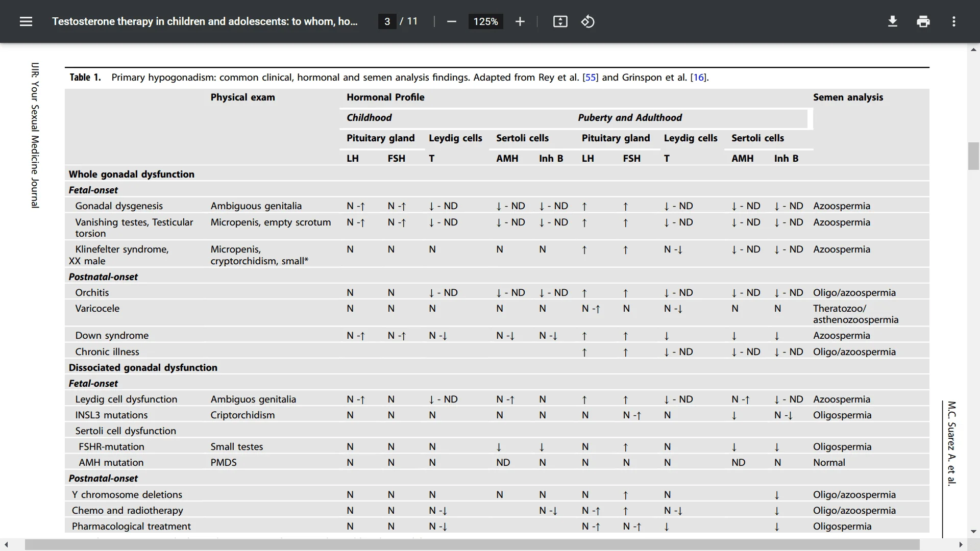
Task: Click the document title text
Action: tap(205, 21)
